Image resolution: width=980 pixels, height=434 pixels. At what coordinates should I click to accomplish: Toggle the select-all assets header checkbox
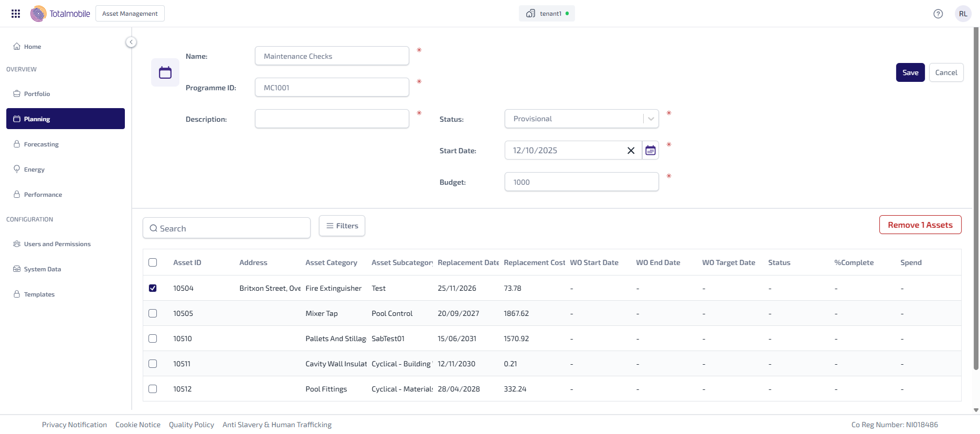(x=153, y=262)
